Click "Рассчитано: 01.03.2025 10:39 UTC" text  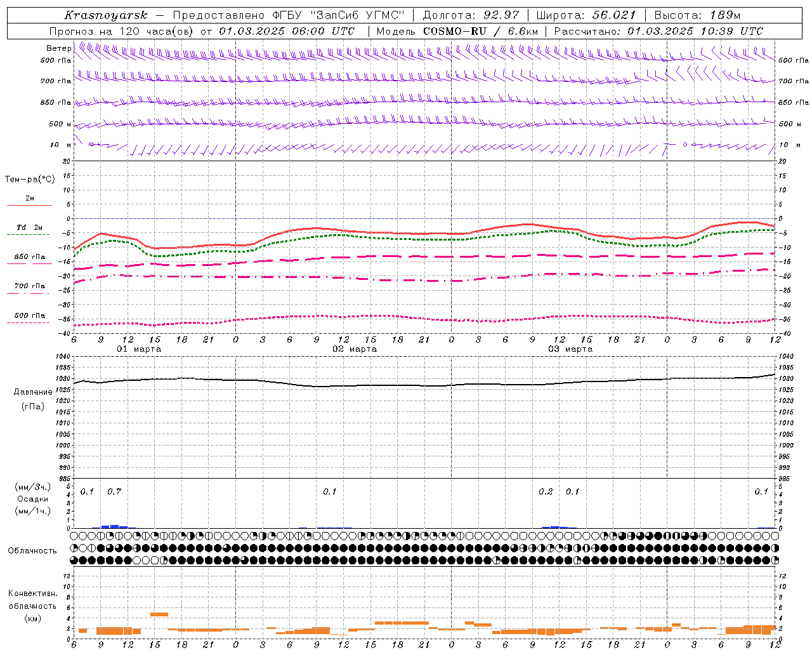coord(658,31)
